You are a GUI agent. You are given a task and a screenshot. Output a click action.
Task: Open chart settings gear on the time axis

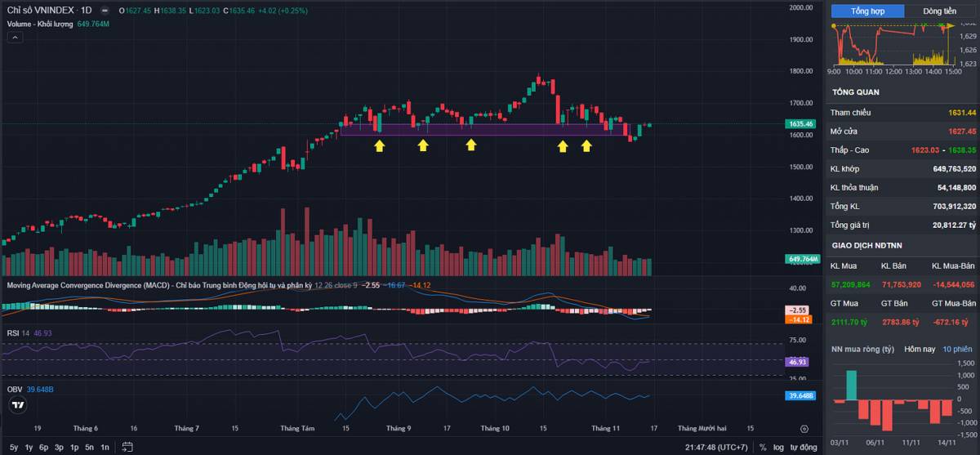click(x=804, y=428)
